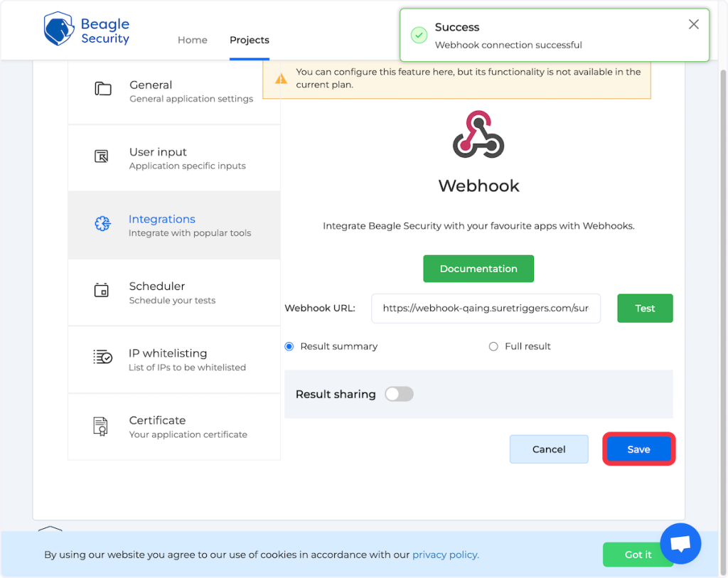Open the chat support bubble
Screen dimensions: 728x578
pos(680,544)
